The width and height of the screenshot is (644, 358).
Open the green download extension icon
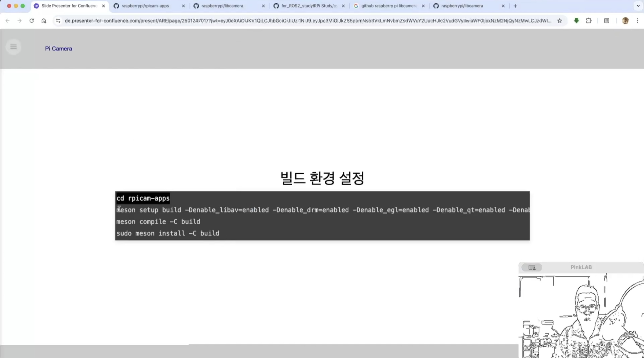tap(576, 21)
